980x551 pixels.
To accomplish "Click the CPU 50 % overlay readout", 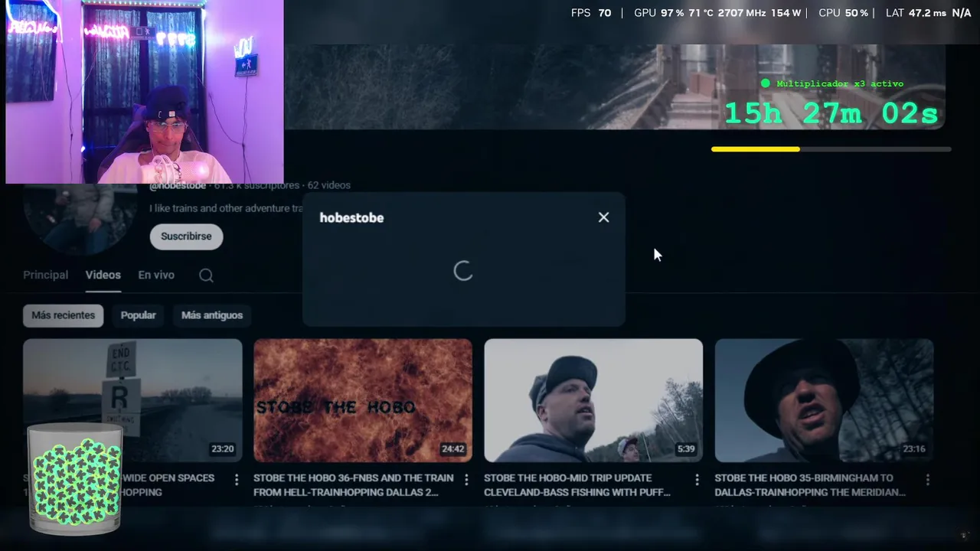I will tap(843, 13).
